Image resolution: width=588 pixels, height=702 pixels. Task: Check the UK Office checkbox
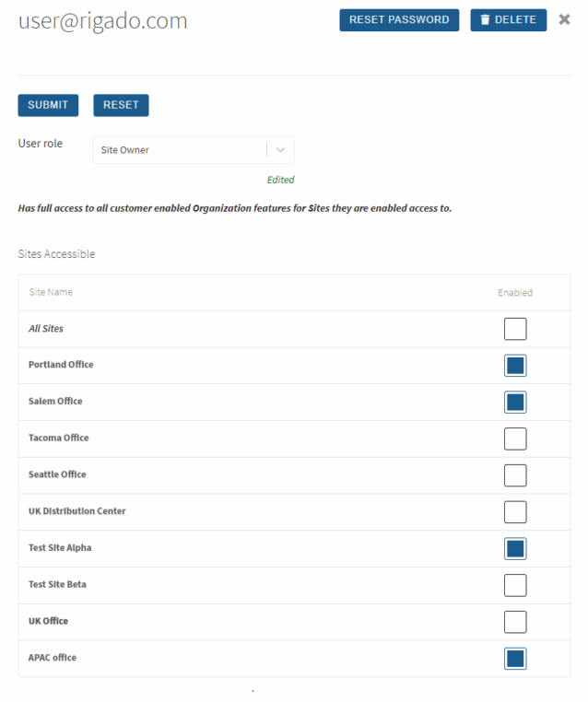click(x=515, y=622)
